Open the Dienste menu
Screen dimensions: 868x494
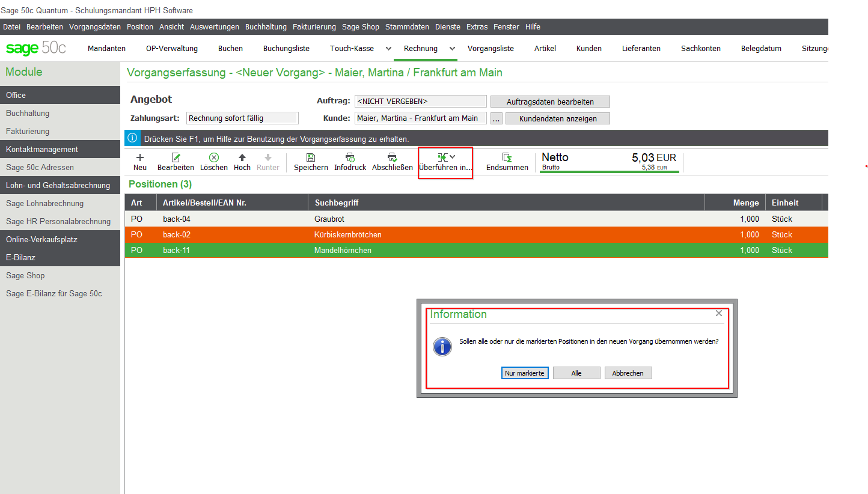pos(447,27)
